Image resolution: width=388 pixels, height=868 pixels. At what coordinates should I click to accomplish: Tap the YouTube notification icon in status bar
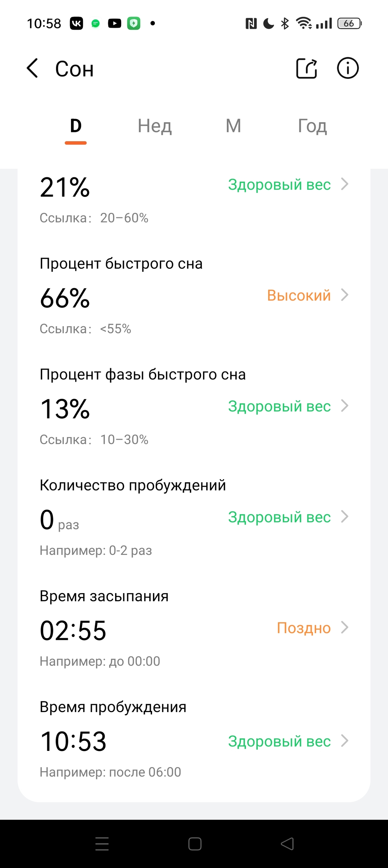click(x=115, y=23)
